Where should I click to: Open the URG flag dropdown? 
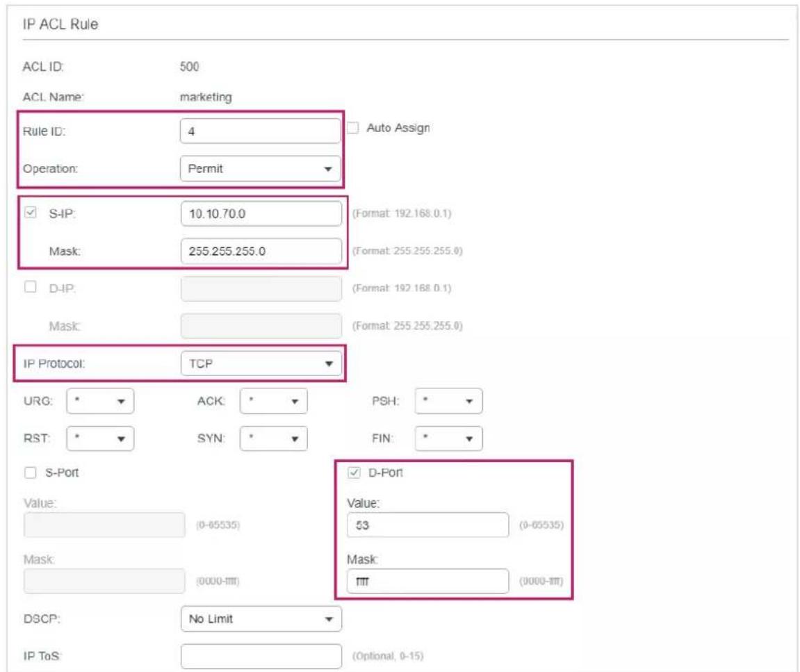pos(100,401)
